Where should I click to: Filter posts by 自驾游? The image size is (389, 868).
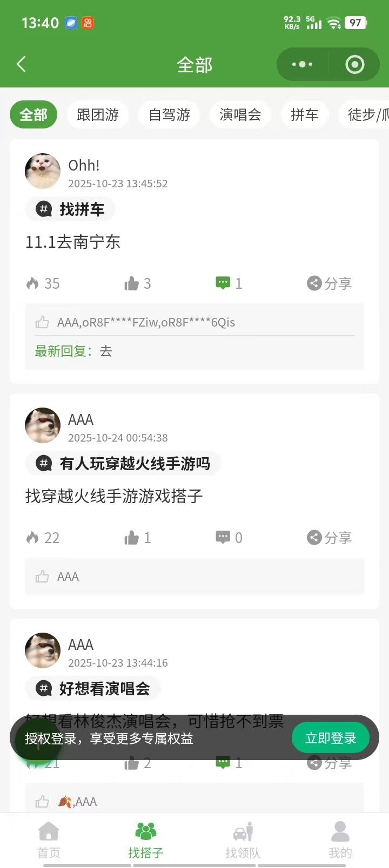169,114
